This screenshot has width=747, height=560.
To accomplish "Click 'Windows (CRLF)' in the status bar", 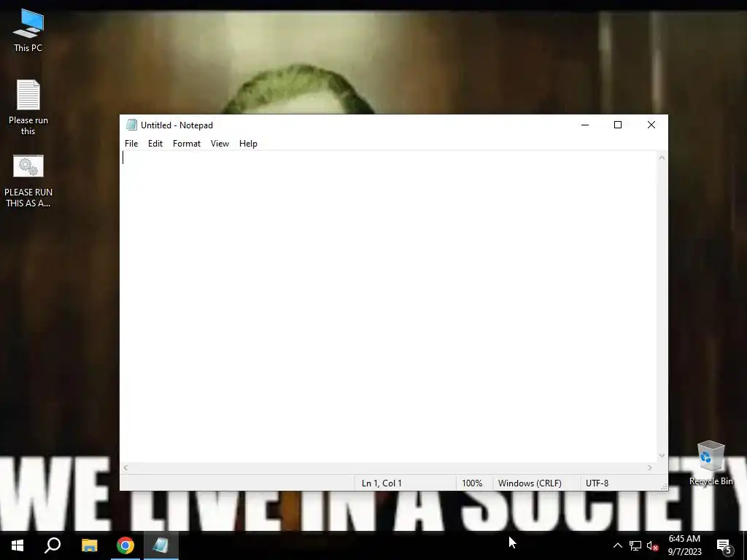I will [x=530, y=483].
